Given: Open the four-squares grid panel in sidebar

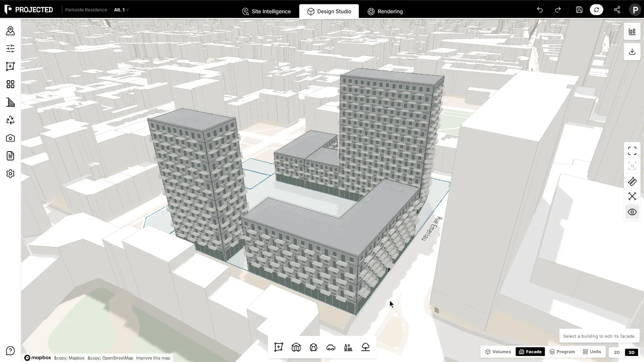Looking at the screenshot, I should pos(10,84).
